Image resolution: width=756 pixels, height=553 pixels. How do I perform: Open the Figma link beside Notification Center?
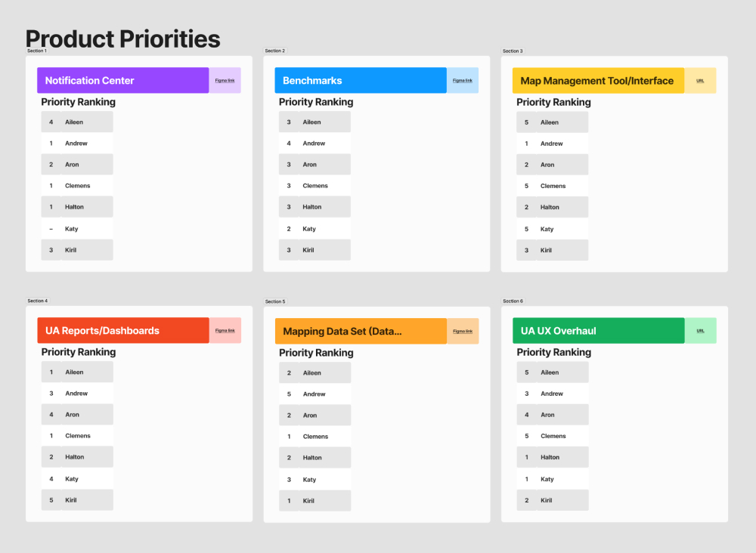click(225, 80)
